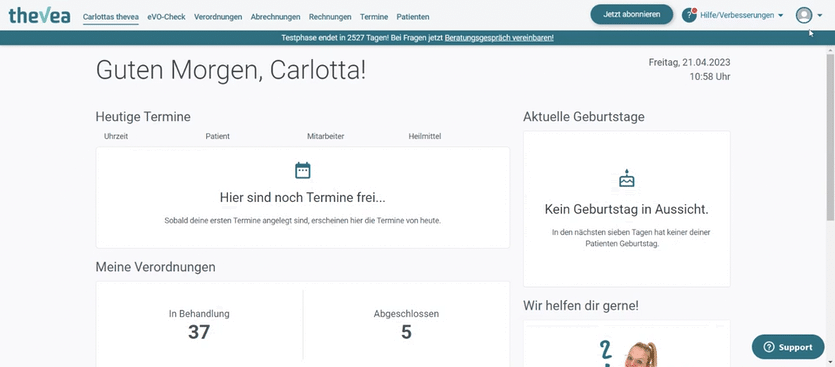Follow the Beratungsgespräch vereinbaren link
The width and height of the screenshot is (835, 367).
[x=499, y=38]
